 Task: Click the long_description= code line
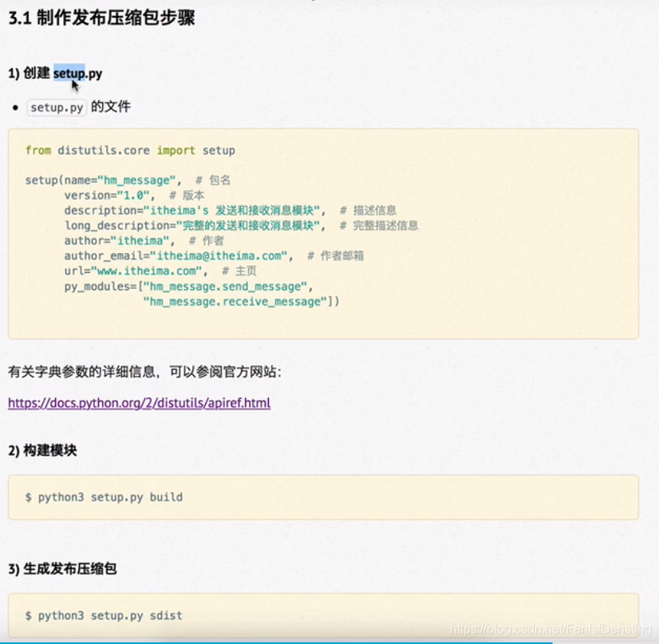click(x=241, y=226)
